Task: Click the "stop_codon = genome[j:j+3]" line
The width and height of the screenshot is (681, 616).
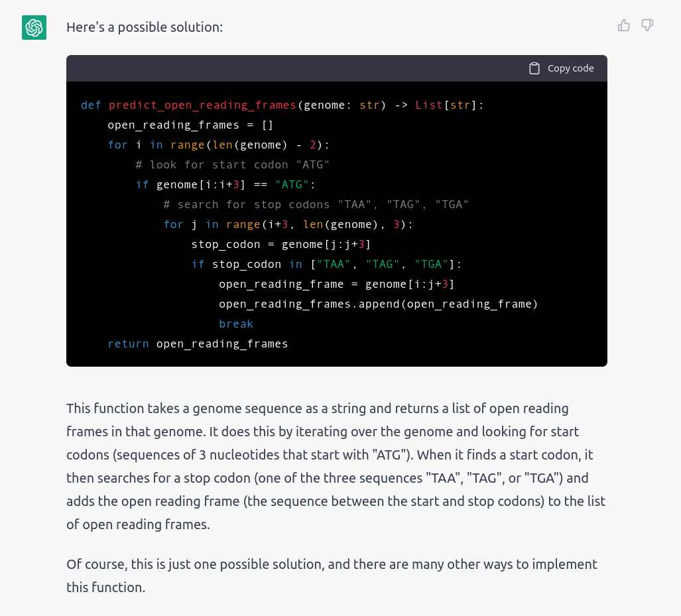Action: (281, 245)
